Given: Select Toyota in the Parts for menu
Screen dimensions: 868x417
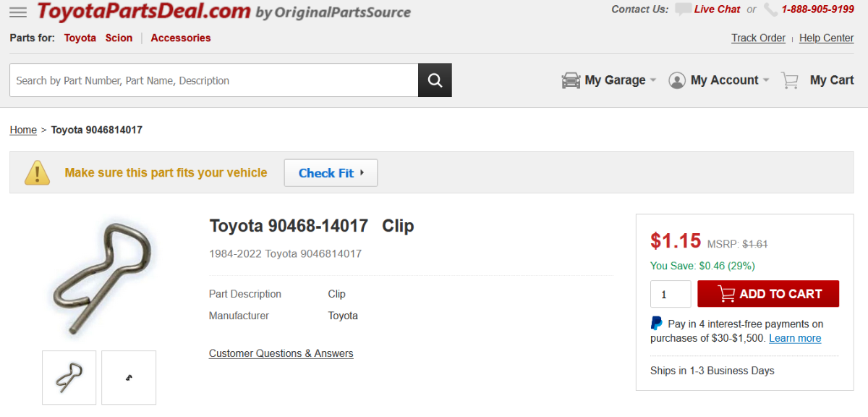Looking at the screenshot, I should (x=80, y=38).
